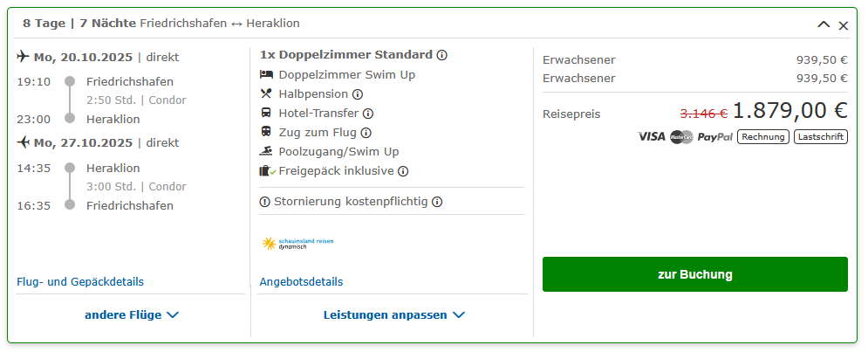This screenshot has height=352, width=868.
Task: Select the Rechnung payment badge
Action: 762,137
